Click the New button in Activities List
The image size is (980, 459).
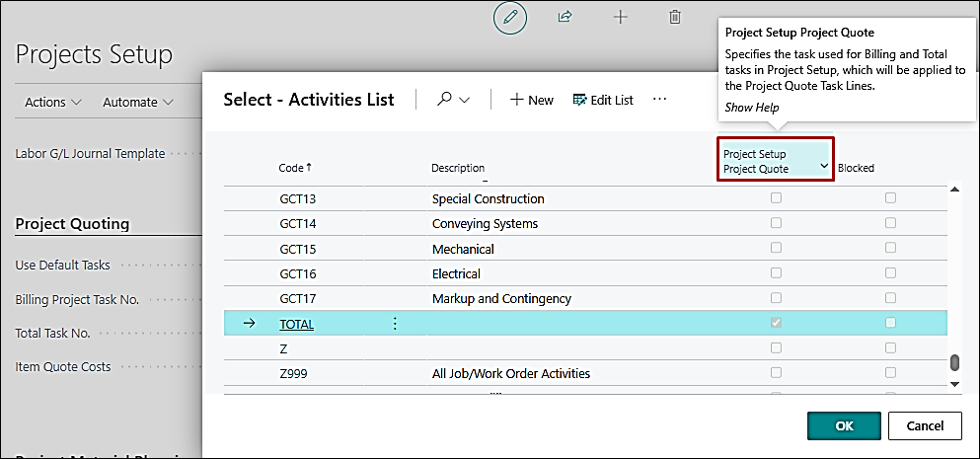pos(531,100)
